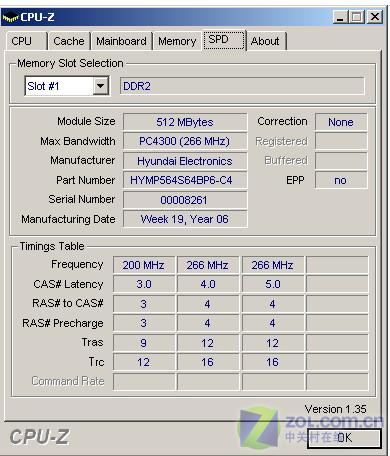Minimize the CPU-Z window
Image resolution: width=390 pixels, height=456 pixels.
coord(340,17)
